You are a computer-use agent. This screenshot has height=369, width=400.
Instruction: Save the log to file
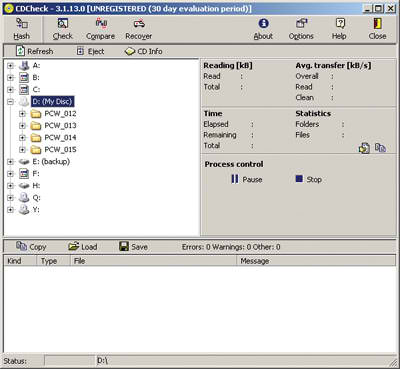tap(133, 247)
